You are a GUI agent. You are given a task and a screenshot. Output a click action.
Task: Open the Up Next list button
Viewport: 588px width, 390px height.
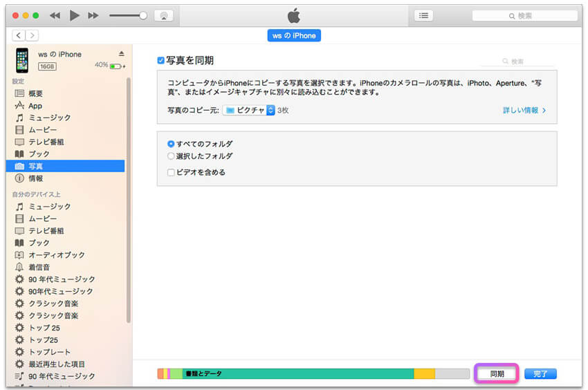click(424, 15)
